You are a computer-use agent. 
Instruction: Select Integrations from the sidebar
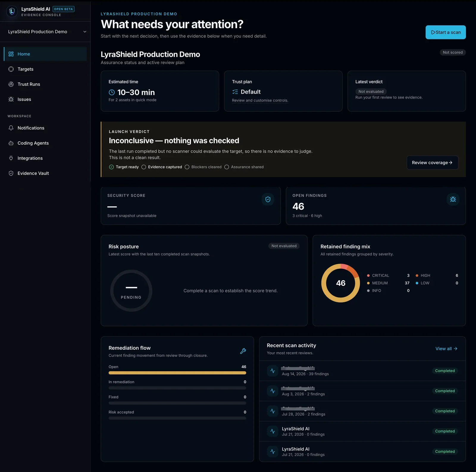coord(45,158)
